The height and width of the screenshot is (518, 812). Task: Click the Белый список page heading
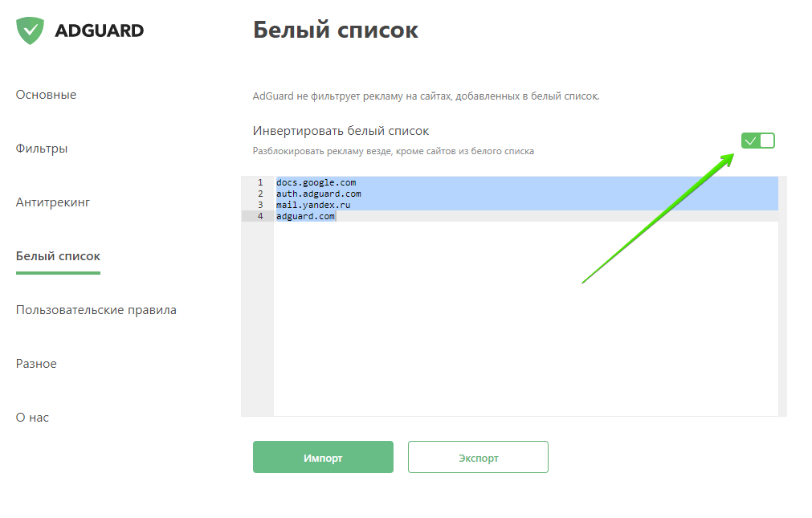[x=336, y=30]
